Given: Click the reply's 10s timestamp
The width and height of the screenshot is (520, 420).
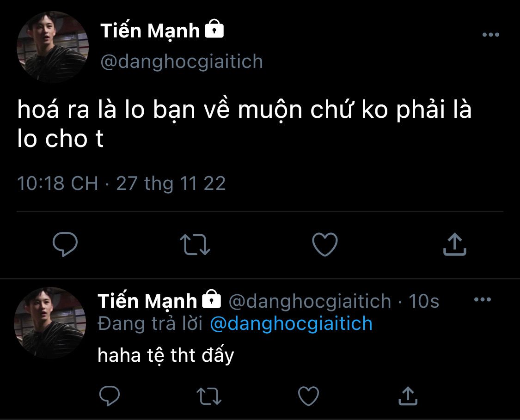Looking at the screenshot, I should pos(424,301).
